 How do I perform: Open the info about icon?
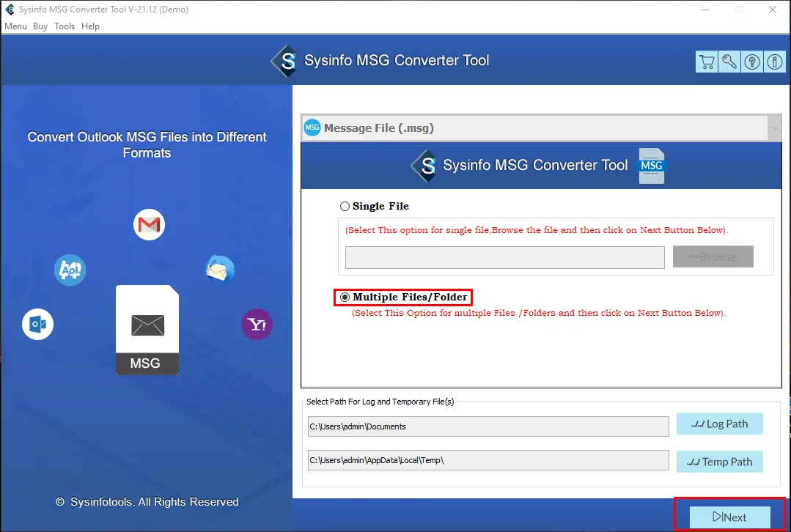[x=774, y=62]
